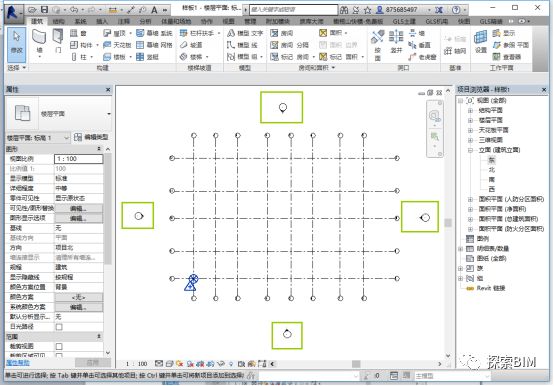
Task: Expand the 明细表/数量 tree node
Action: click(x=460, y=249)
